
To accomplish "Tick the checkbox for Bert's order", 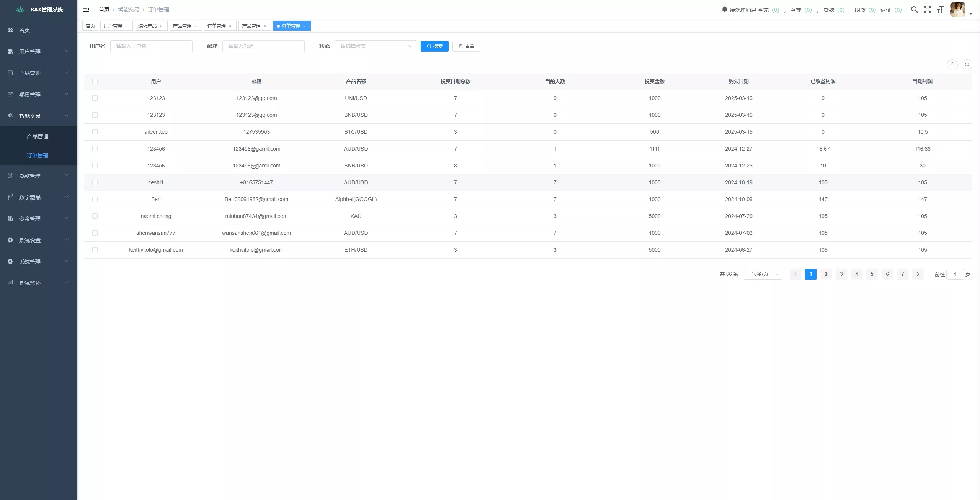I will 95,199.
